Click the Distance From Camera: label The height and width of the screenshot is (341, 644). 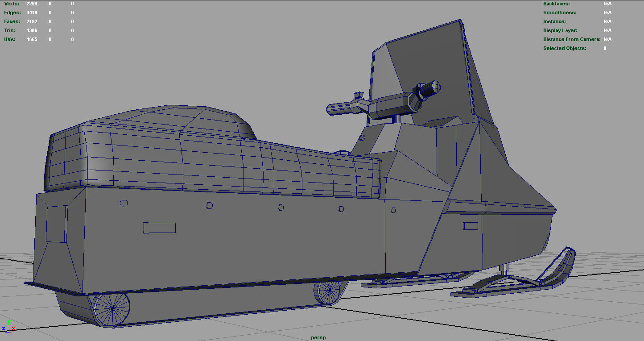point(572,39)
